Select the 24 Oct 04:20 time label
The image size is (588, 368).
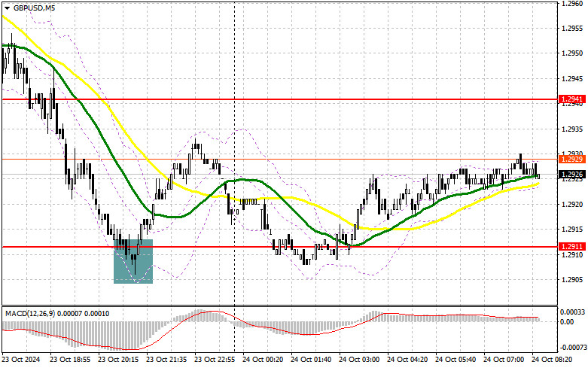(x=407, y=360)
